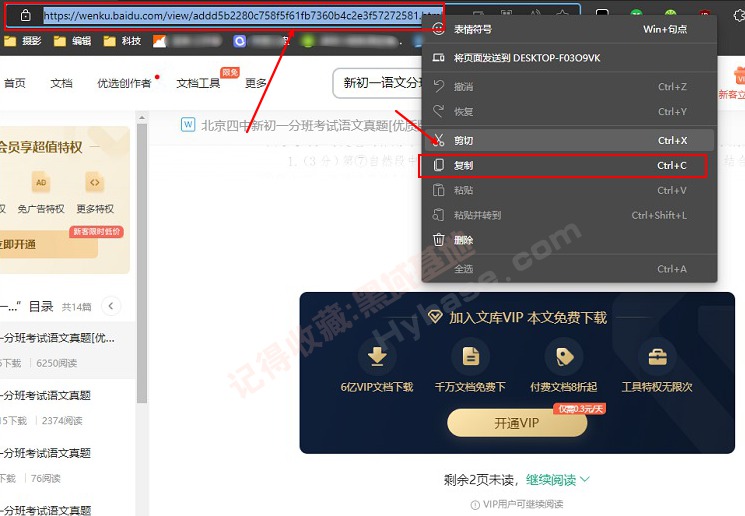Click the 立即开通 membership button
This screenshot has width=745, height=516.
[x=48, y=244]
